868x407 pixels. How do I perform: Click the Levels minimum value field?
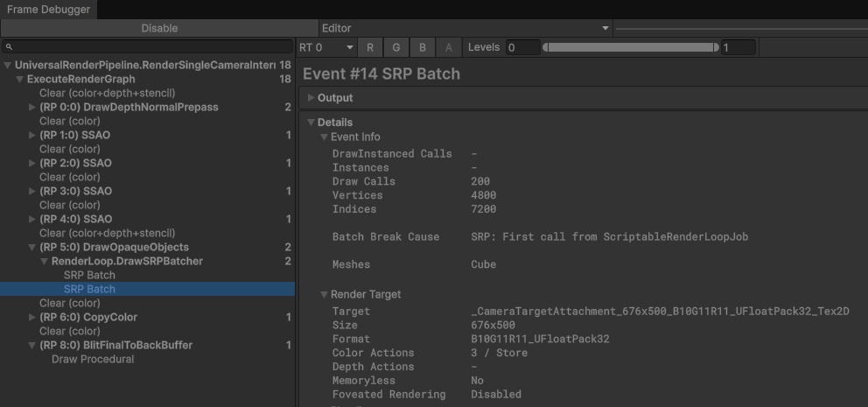point(522,47)
